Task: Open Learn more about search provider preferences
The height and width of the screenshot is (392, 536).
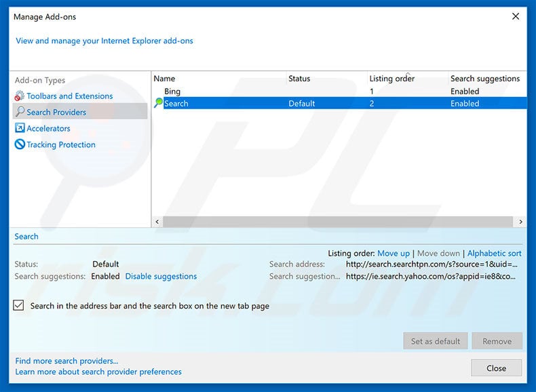Action: 98,372
